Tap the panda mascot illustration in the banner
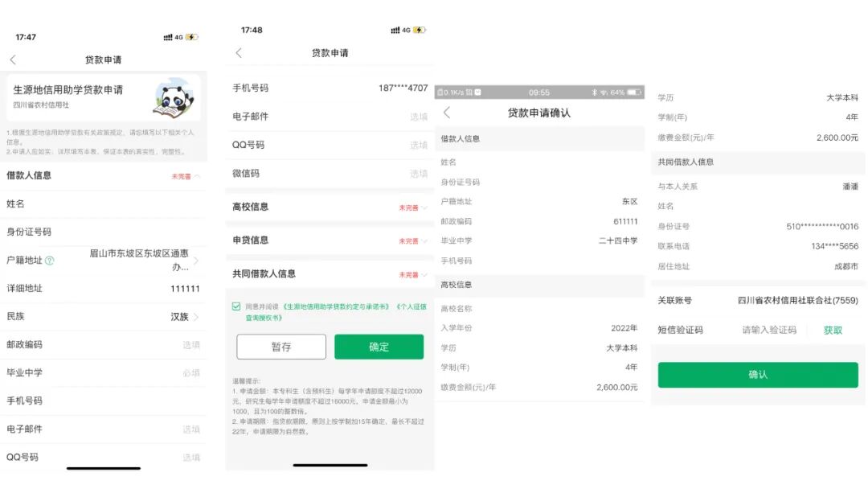 pos(173,102)
